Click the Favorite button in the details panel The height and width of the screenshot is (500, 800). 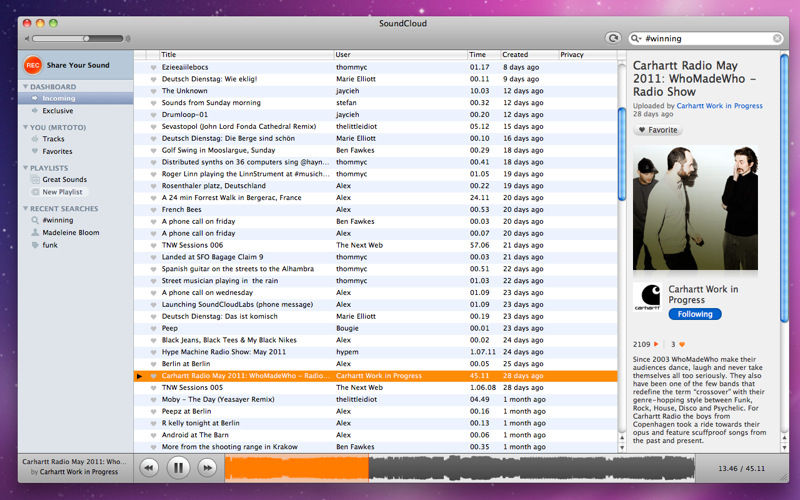[x=658, y=130]
